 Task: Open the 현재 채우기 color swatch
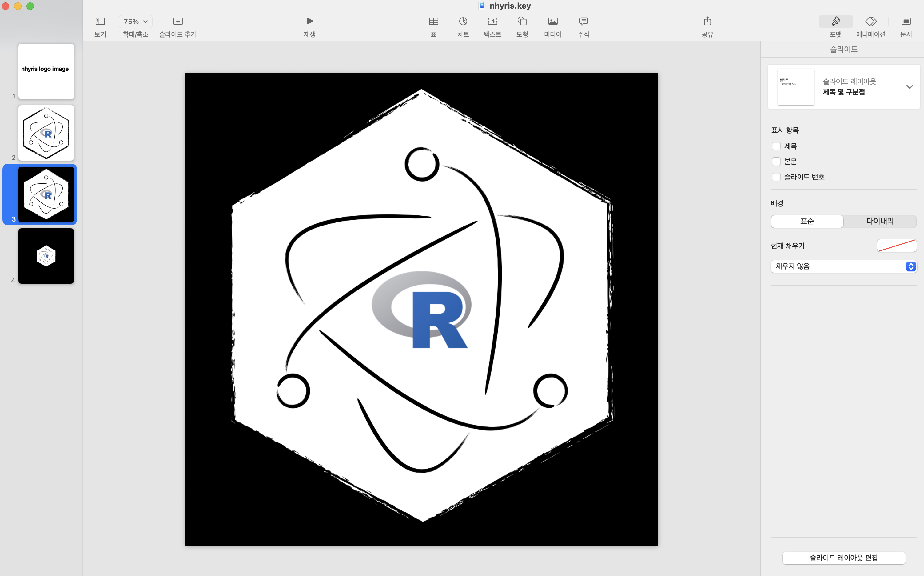pyautogui.click(x=897, y=246)
